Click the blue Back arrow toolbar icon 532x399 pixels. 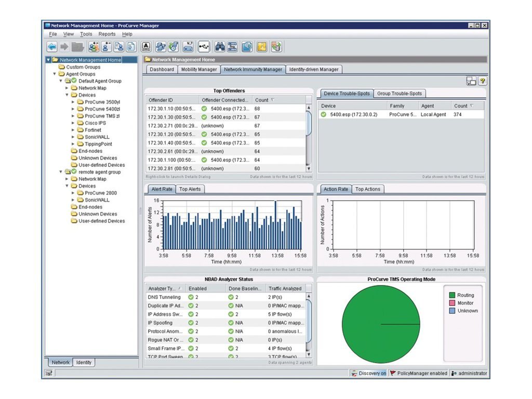click(x=52, y=47)
